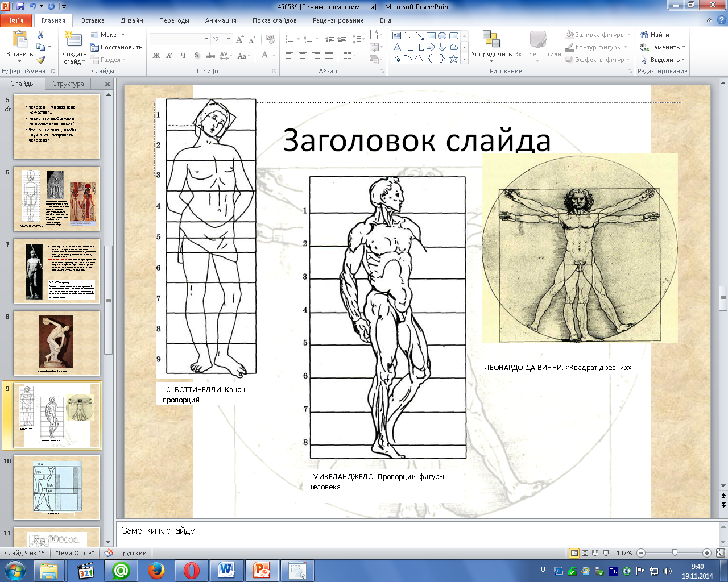Click the Экспресс-стили quick styles icon
The height and width of the screenshot is (582, 728).
pos(538,39)
